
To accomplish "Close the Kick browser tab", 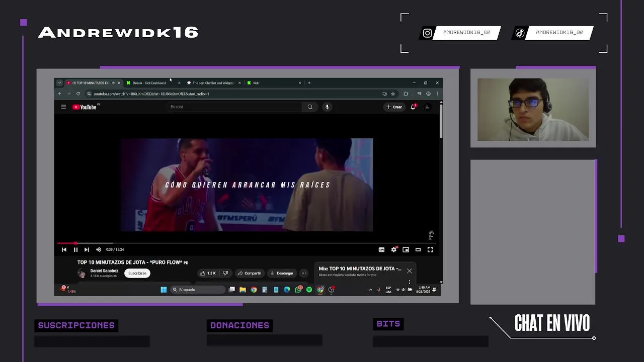I will (300, 83).
